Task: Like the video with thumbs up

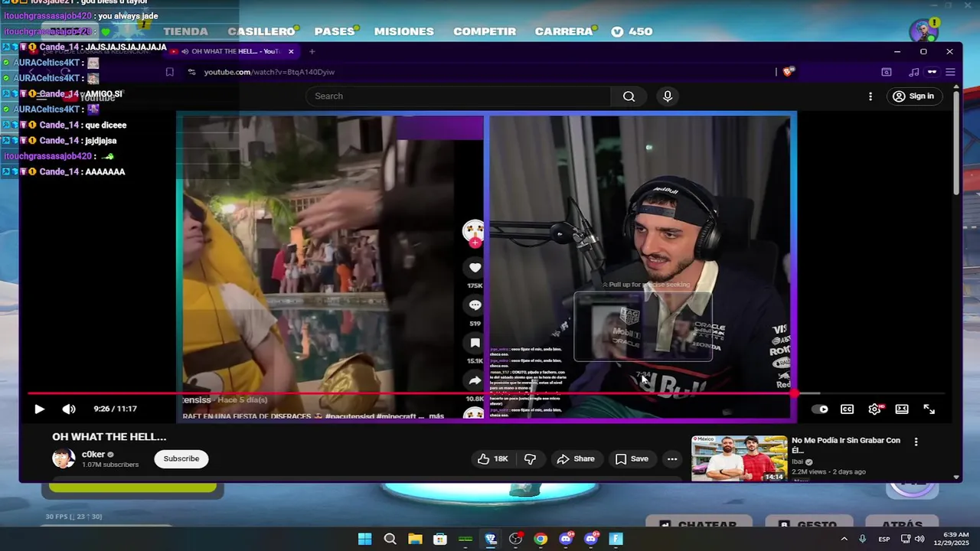Action: point(492,459)
